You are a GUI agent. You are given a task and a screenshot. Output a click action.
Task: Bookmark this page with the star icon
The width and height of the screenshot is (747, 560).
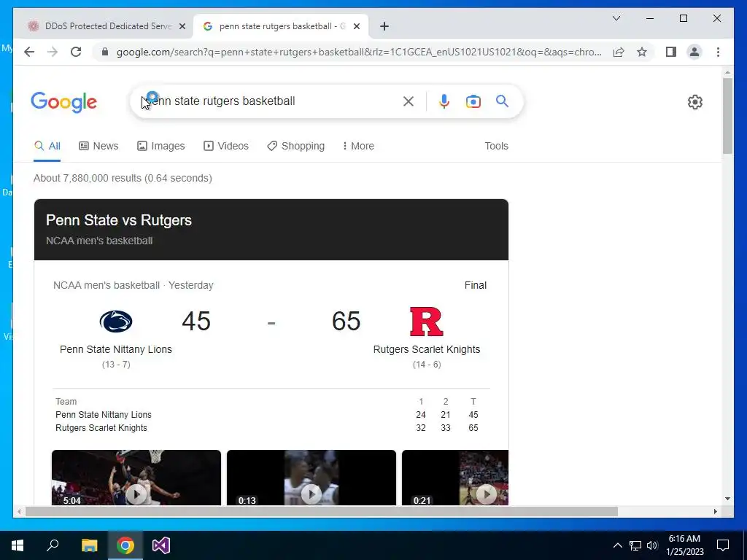coord(642,52)
